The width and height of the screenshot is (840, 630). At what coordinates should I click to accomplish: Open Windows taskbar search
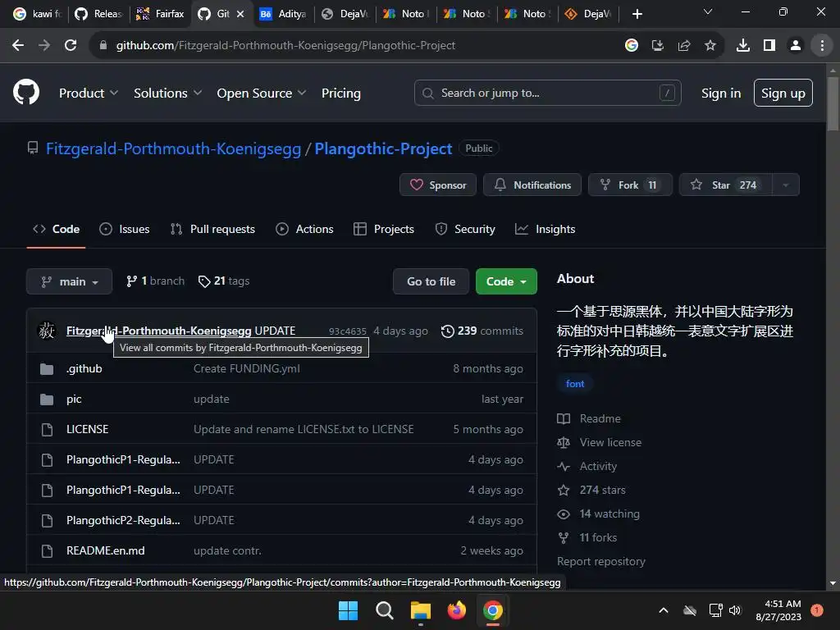point(384,610)
